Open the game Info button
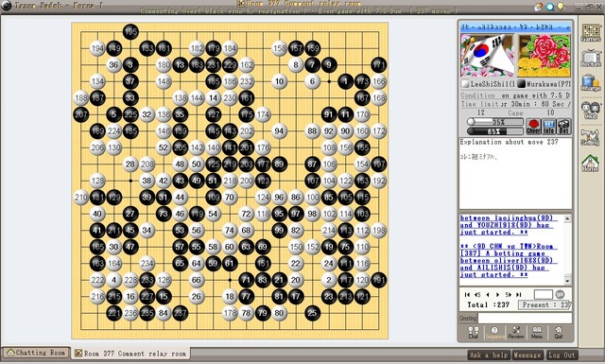Image resolution: width=605 pixels, height=364 pixels. tap(548, 127)
